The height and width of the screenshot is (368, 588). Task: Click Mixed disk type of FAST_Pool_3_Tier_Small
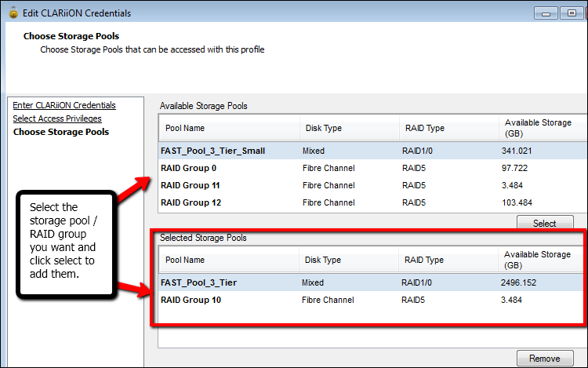click(314, 151)
